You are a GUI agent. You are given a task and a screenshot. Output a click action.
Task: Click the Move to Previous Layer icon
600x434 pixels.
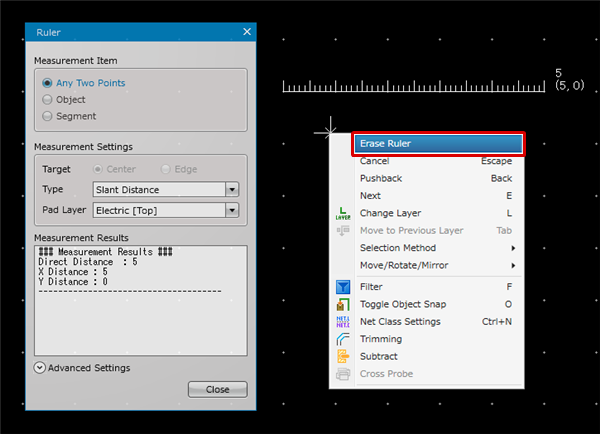pos(343,231)
